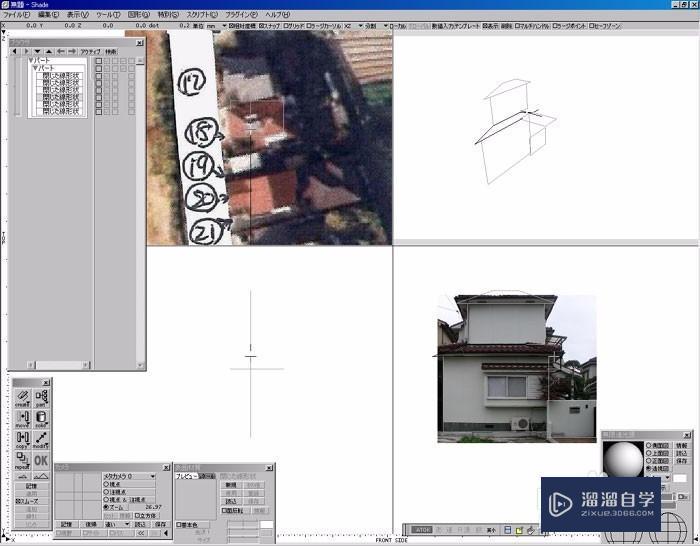Click the double-left-arrow button in camera panel
This screenshot has width=700, height=546.
click(142, 533)
